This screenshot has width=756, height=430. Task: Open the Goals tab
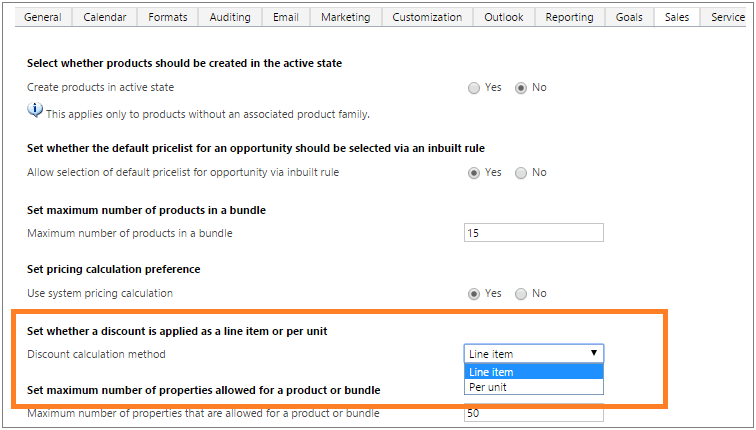click(x=629, y=17)
